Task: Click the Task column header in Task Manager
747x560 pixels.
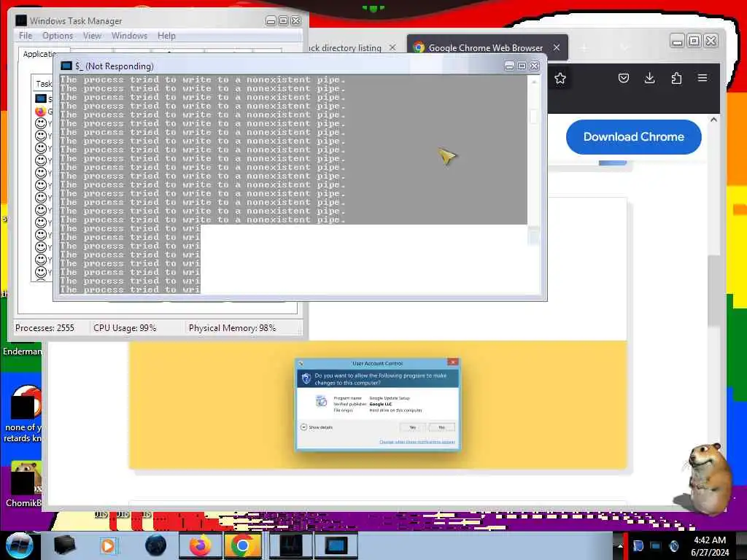Action: [x=44, y=84]
